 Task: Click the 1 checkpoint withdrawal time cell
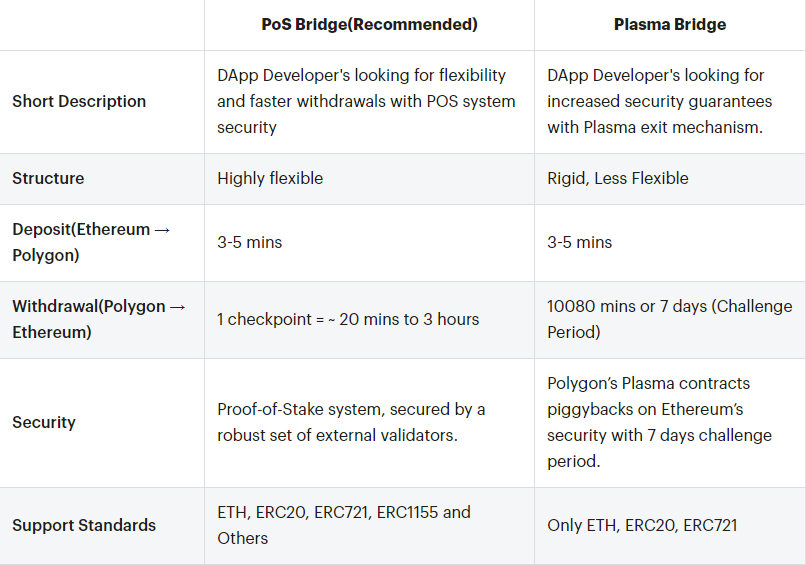click(x=348, y=319)
